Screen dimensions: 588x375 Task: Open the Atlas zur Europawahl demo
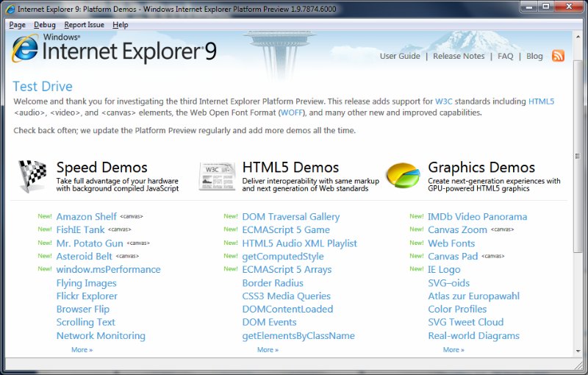click(x=474, y=296)
